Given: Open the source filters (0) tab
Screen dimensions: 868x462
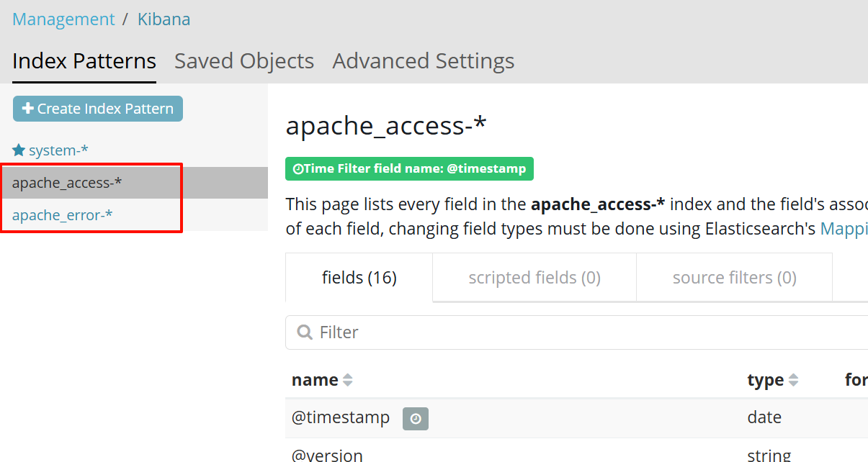Looking at the screenshot, I should point(734,277).
